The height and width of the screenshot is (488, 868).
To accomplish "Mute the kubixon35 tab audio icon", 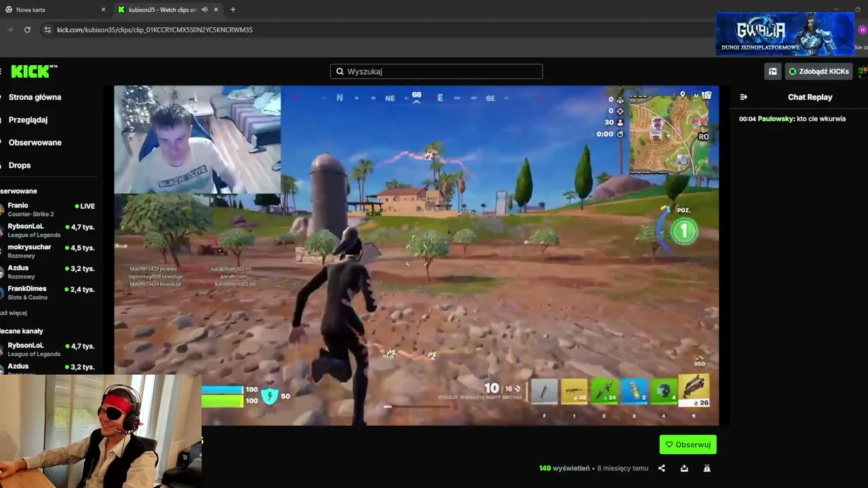I will (x=204, y=9).
